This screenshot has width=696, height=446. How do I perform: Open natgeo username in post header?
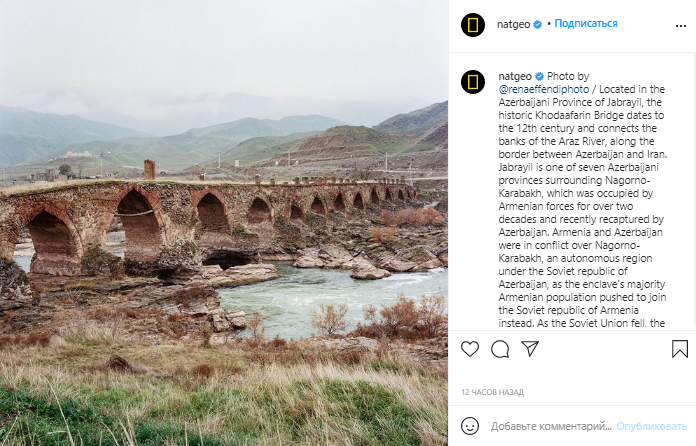click(514, 24)
